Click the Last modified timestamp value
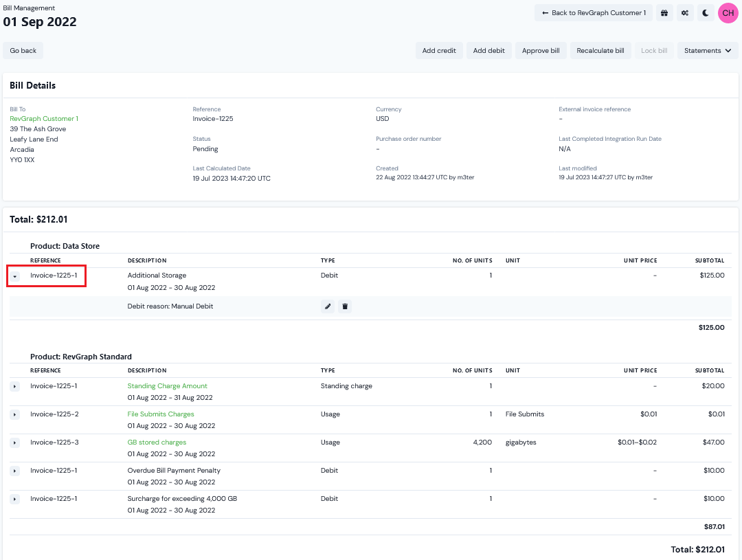 606,177
